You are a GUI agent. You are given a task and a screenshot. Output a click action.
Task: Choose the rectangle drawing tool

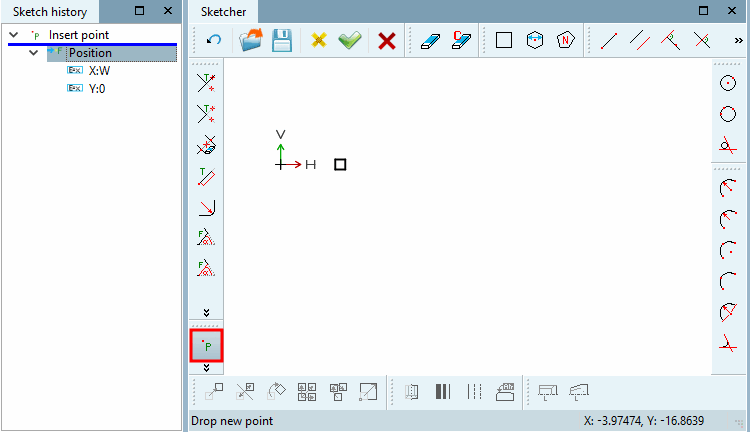(x=504, y=40)
